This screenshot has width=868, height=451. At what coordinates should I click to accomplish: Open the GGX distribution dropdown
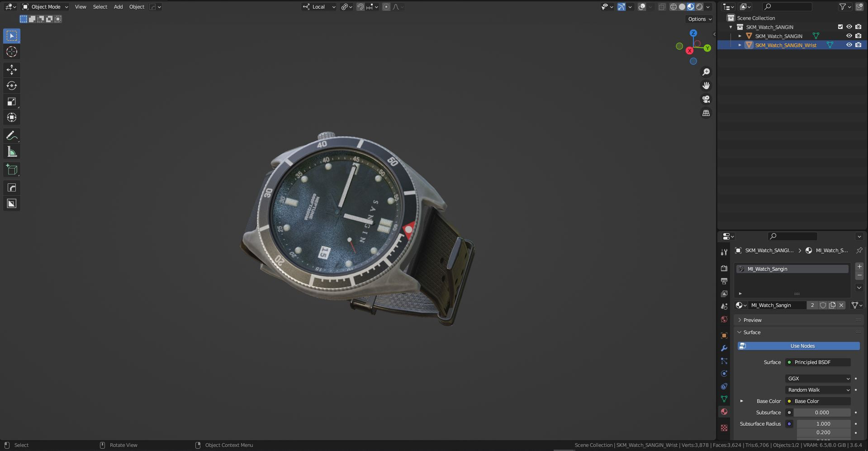[x=818, y=379]
